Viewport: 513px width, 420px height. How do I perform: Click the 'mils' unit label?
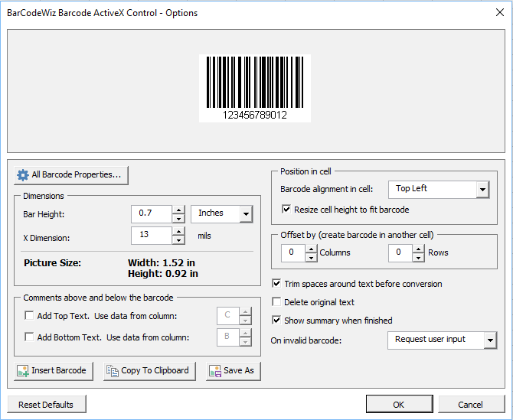[204, 236]
